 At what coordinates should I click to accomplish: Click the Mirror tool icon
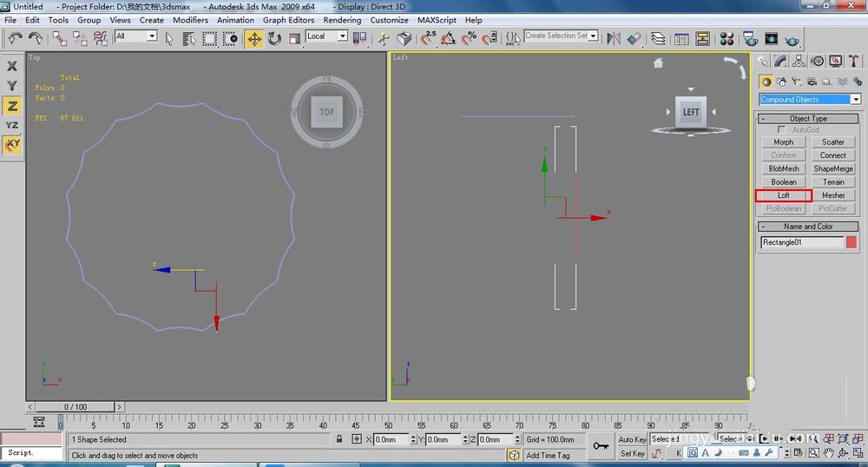[614, 38]
